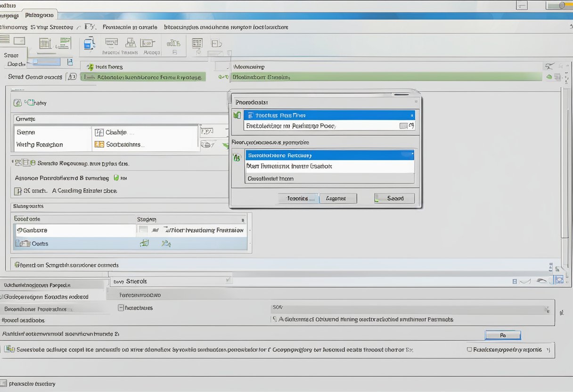Click the small blue icon beside the Dop ch field
Screen dimensions: 573x392
[70, 62]
